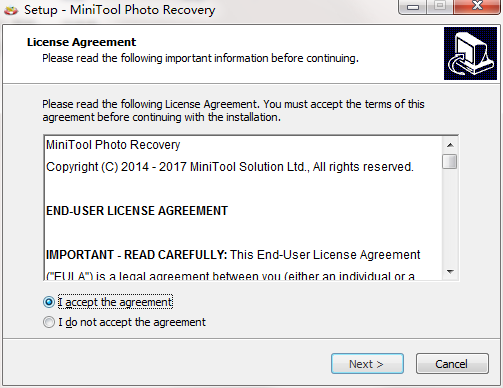Image resolution: width=503 pixels, height=388 pixels.
Task: Click the disabled maximize window button
Action: 440,6
